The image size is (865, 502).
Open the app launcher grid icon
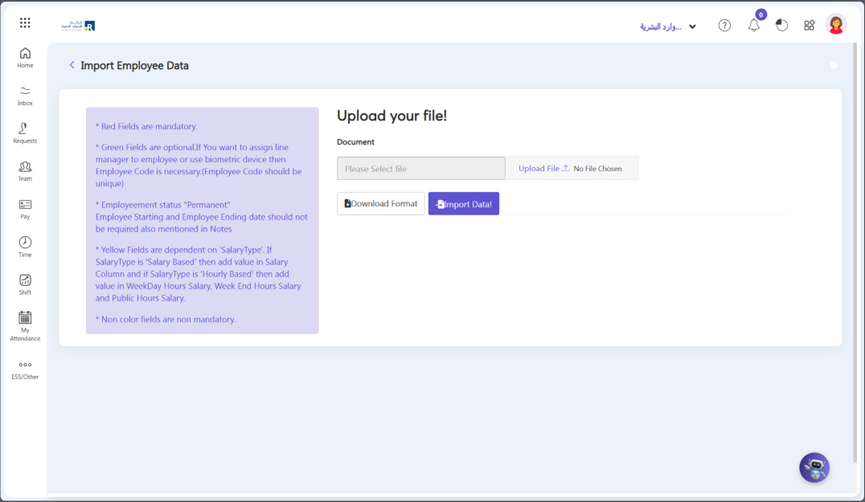click(x=25, y=23)
